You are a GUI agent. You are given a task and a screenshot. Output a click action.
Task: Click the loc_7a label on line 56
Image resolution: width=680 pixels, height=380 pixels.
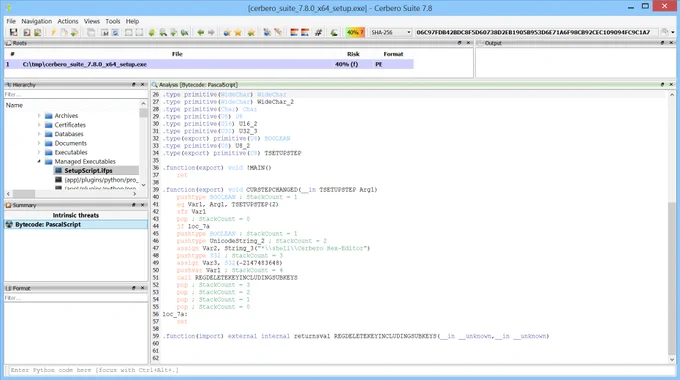point(175,314)
